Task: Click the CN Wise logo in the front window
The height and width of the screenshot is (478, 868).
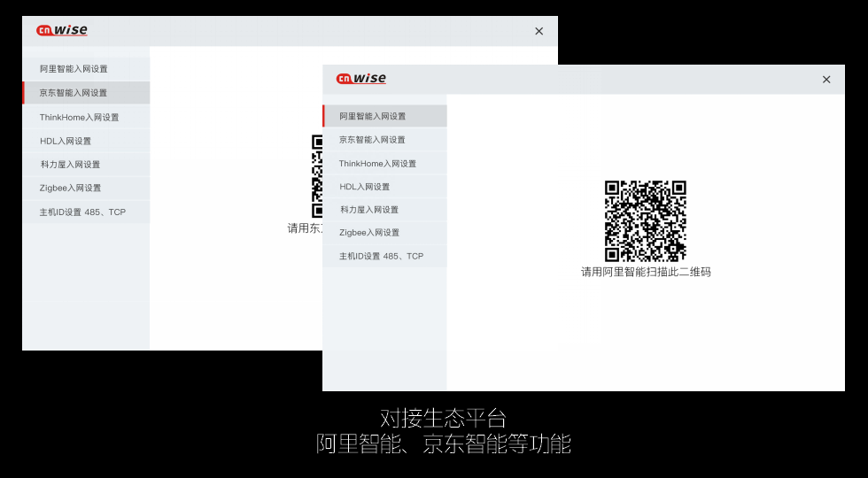Action: [361, 79]
